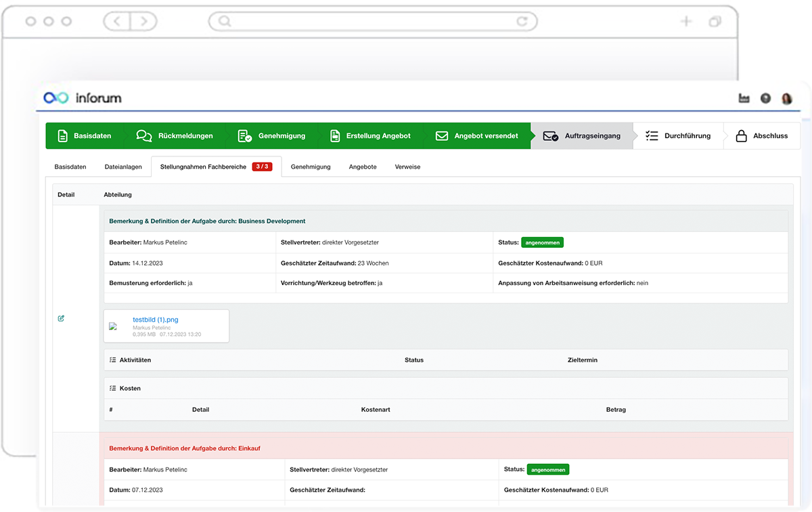Open the Dateianlagen tab

click(122, 167)
